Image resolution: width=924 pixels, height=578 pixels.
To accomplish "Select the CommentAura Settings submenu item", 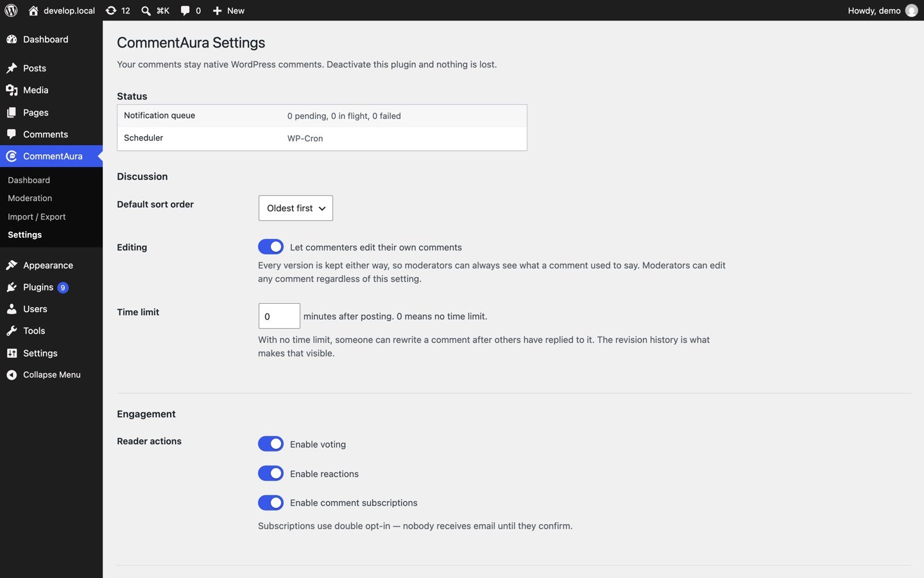I will 25,234.
